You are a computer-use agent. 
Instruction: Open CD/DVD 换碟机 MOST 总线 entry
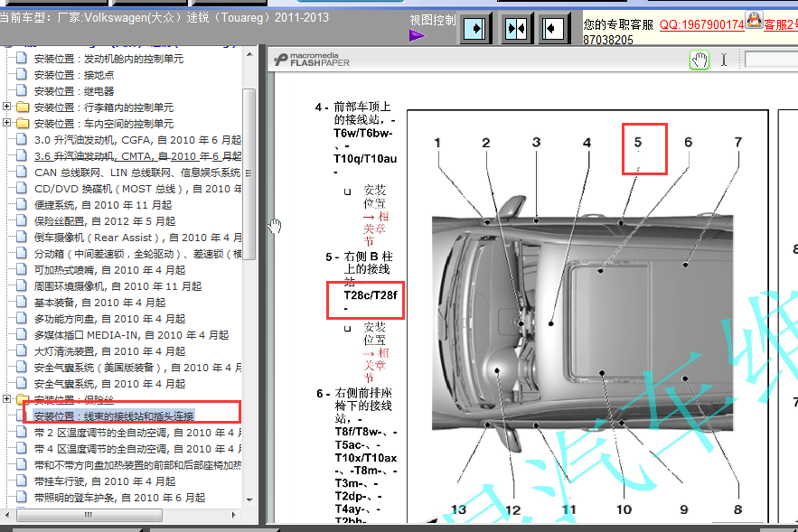(137, 189)
